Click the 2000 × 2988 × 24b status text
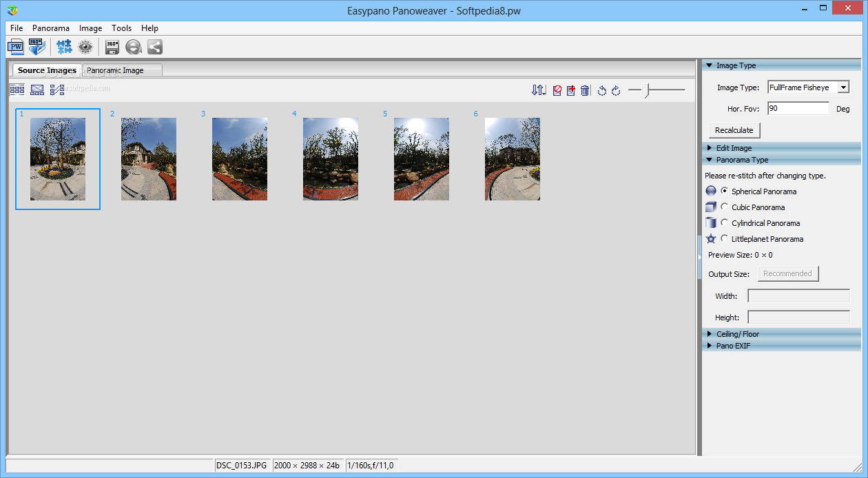The height and width of the screenshot is (478, 868). click(307, 466)
